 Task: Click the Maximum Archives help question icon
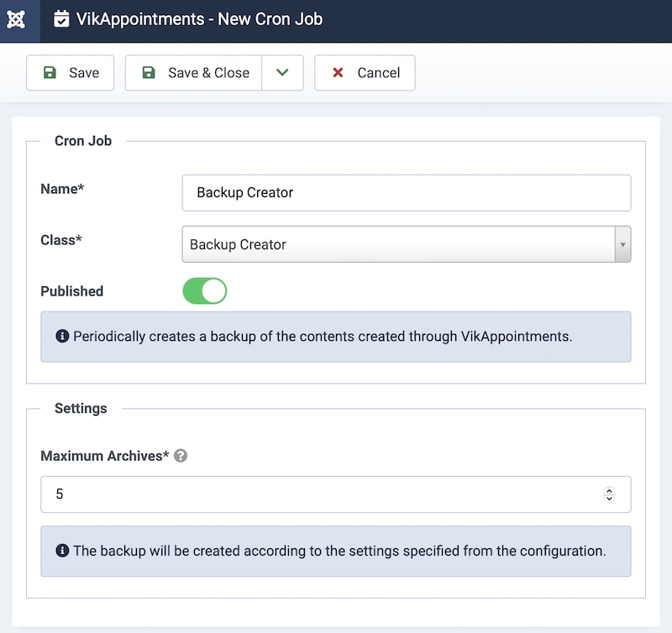(x=181, y=456)
